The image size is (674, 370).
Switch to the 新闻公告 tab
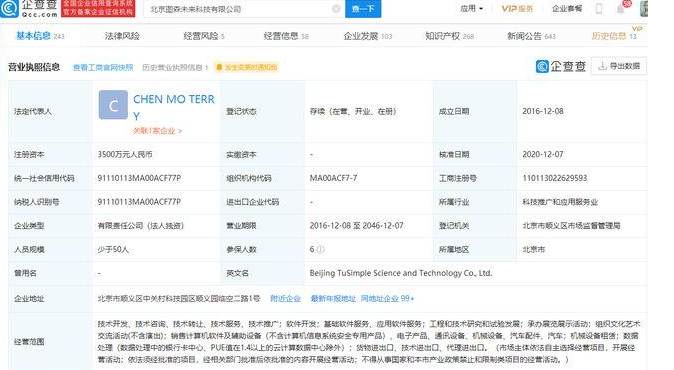[531, 36]
